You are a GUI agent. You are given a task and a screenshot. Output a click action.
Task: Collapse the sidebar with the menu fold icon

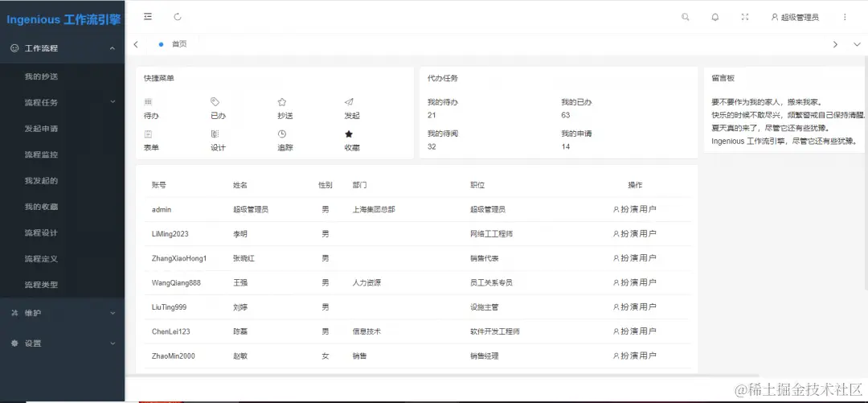pos(148,17)
